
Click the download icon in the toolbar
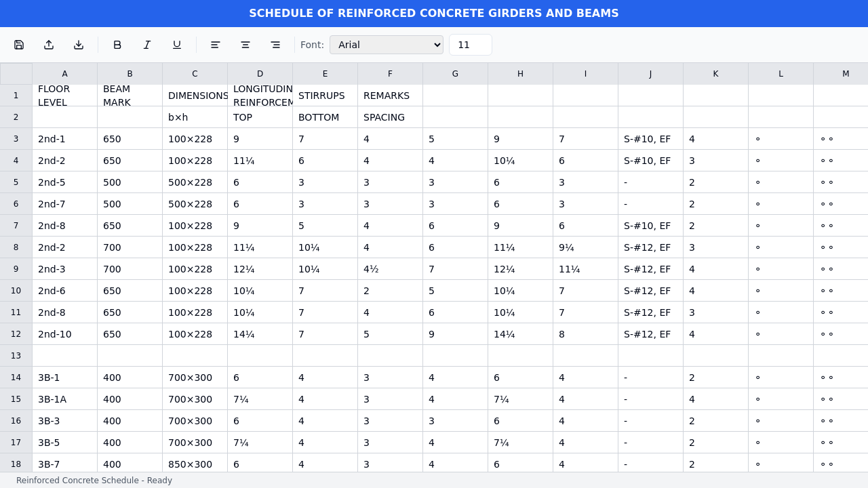tap(79, 45)
